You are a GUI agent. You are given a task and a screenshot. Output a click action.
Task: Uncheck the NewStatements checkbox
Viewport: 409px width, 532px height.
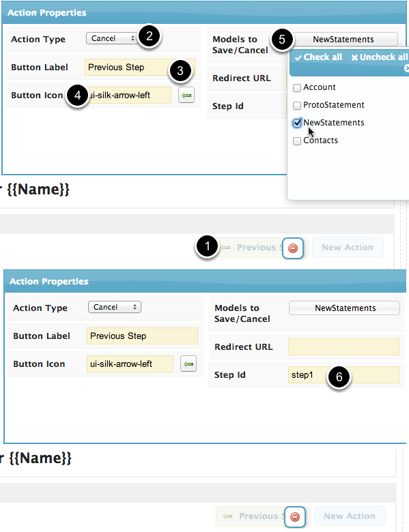[297, 123]
